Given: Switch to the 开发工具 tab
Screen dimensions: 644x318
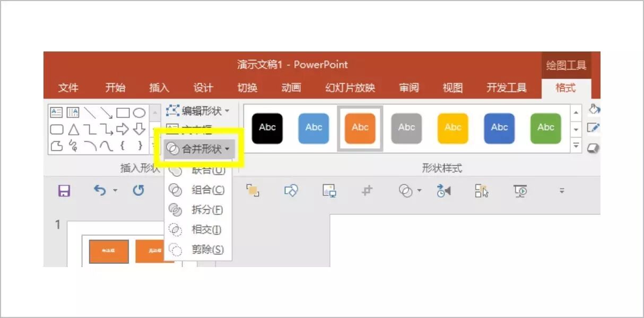Looking at the screenshot, I should [x=507, y=88].
